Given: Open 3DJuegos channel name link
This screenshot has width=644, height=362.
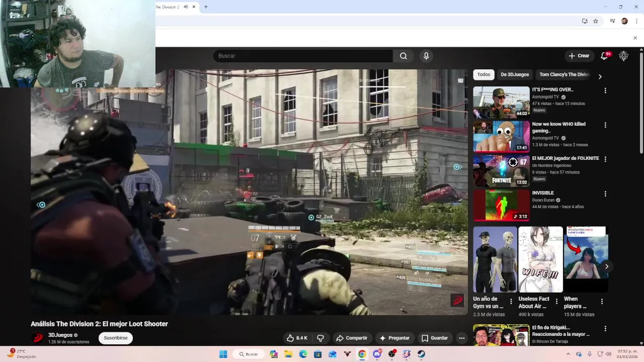Looking at the screenshot, I should point(60,335).
